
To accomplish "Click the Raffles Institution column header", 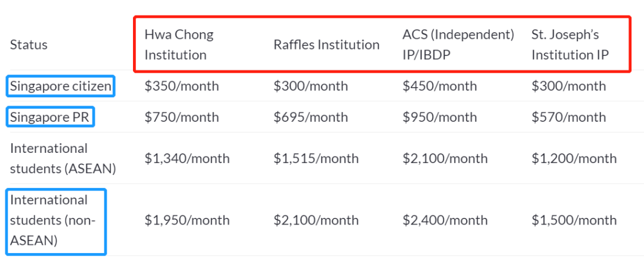I will click(327, 45).
